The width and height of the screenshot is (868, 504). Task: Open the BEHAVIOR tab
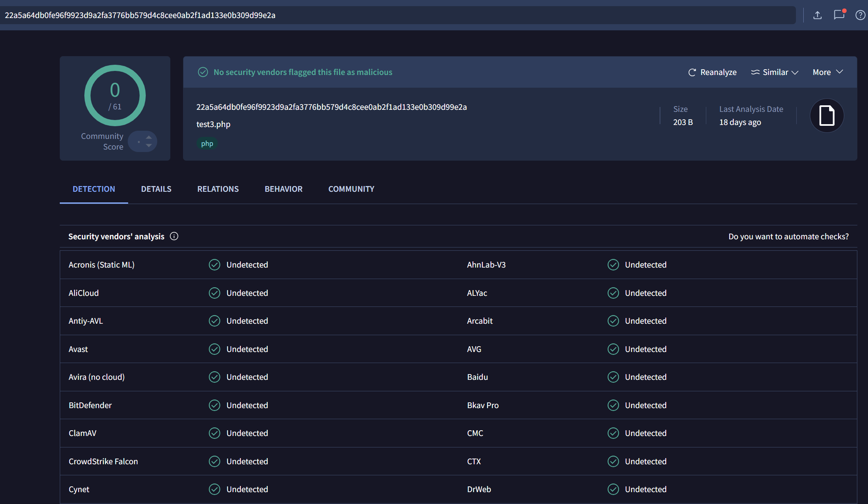coord(283,189)
